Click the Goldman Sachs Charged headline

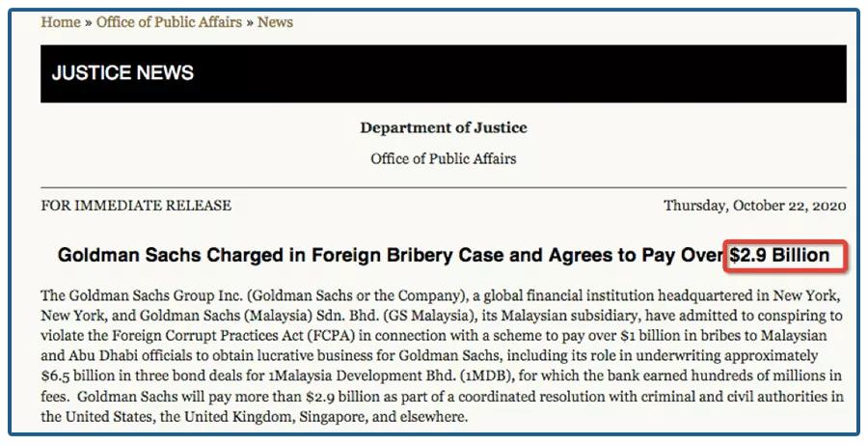(x=444, y=256)
